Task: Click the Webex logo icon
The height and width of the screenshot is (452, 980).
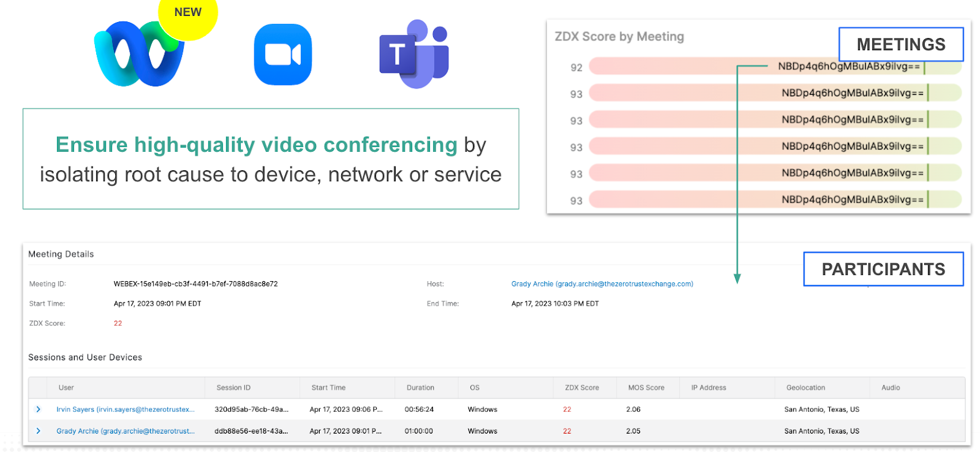Action: [x=138, y=55]
